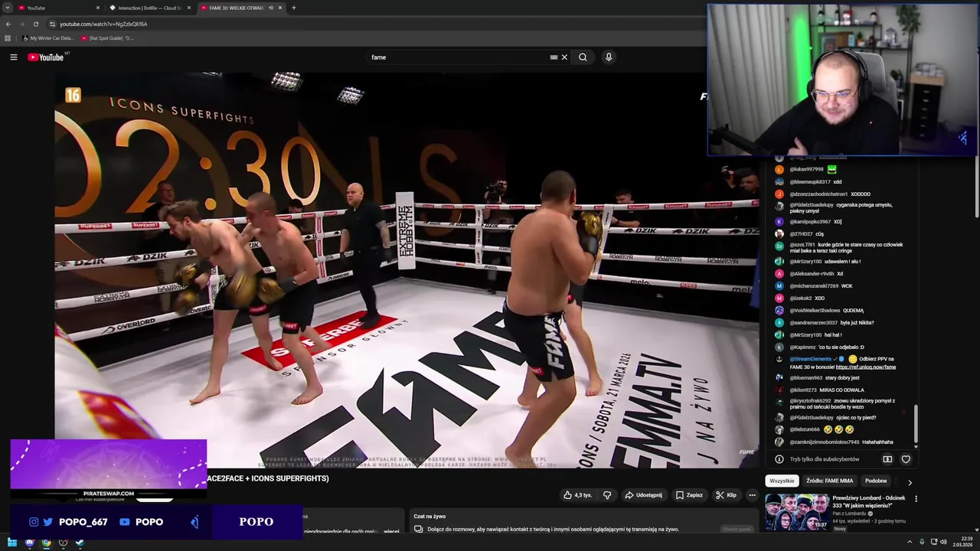Click the address bar URL
The width and height of the screenshot is (980, 551).
click(x=103, y=24)
